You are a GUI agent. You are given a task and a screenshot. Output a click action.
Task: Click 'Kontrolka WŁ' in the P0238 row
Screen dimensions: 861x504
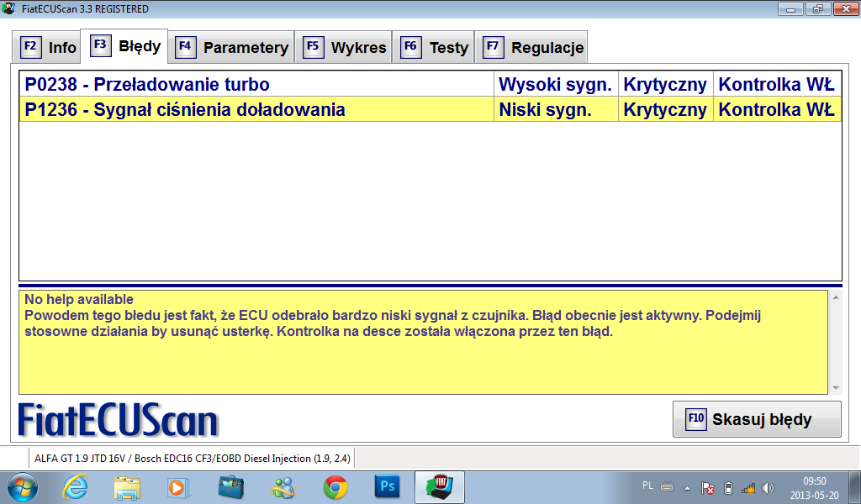(x=777, y=85)
